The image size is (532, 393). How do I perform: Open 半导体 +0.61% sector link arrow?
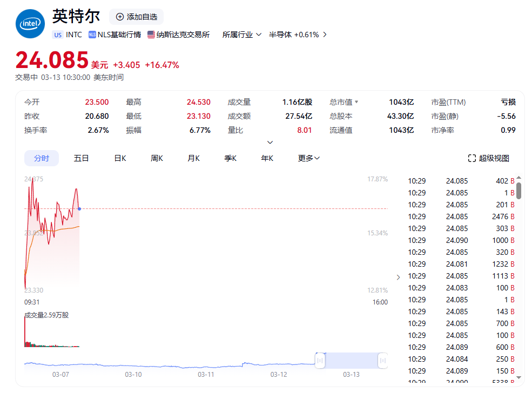[x=325, y=35]
